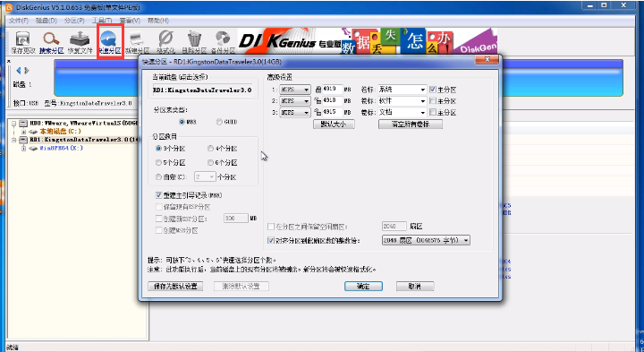This screenshot has height=352, width=644.
Task: Close the 快速分区 dialog
Action: 487,60
